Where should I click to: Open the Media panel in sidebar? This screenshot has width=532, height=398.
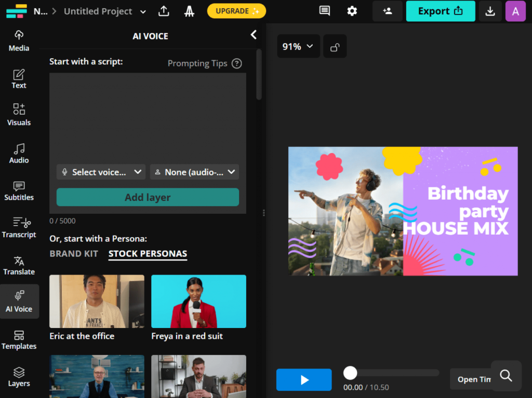click(19, 41)
